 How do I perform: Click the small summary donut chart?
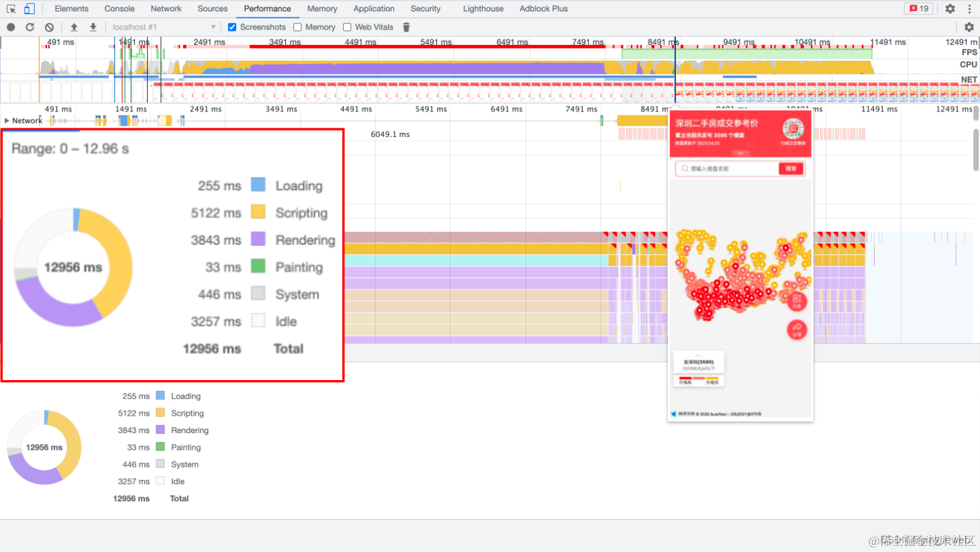[x=44, y=447]
